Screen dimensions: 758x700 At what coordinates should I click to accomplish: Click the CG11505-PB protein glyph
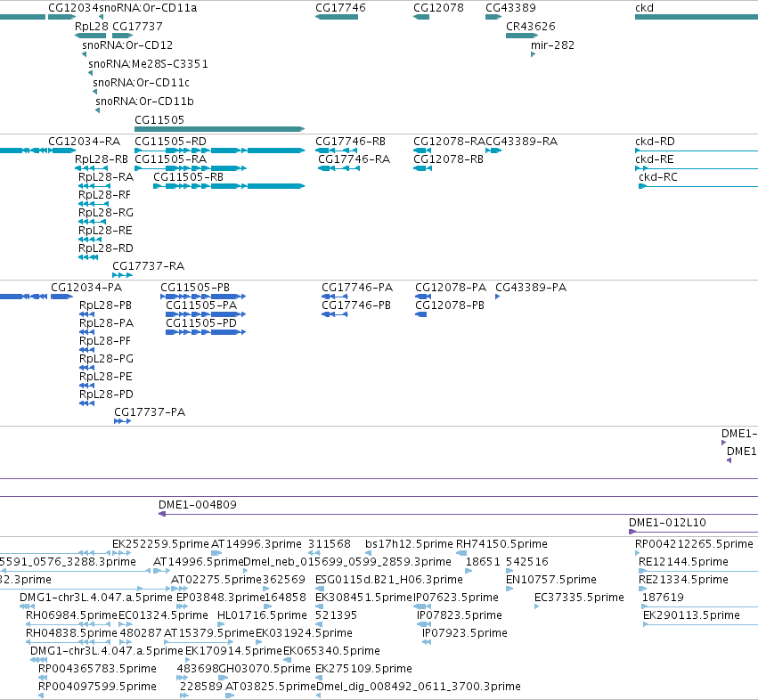pyautogui.click(x=203, y=297)
